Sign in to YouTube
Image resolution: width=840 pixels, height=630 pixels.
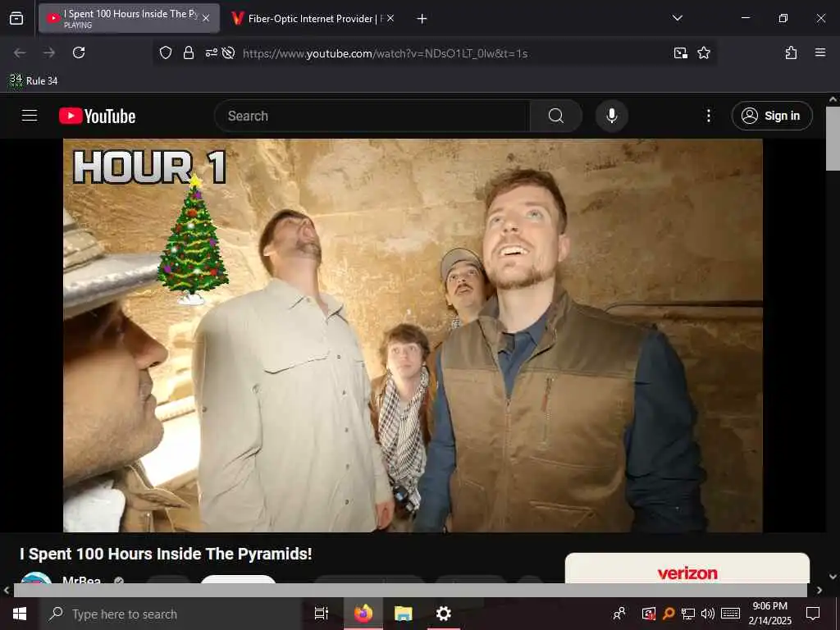pyautogui.click(x=772, y=116)
